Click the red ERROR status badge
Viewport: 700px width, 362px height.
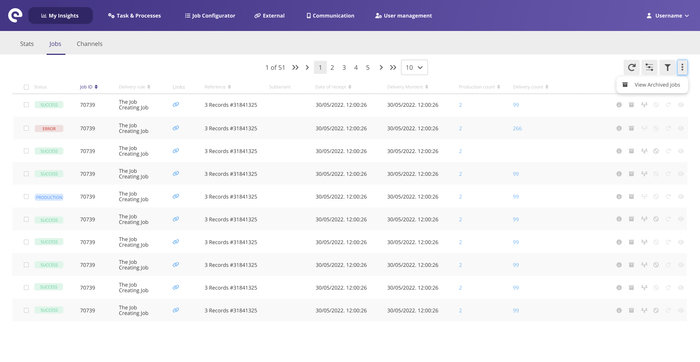pos(49,129)
